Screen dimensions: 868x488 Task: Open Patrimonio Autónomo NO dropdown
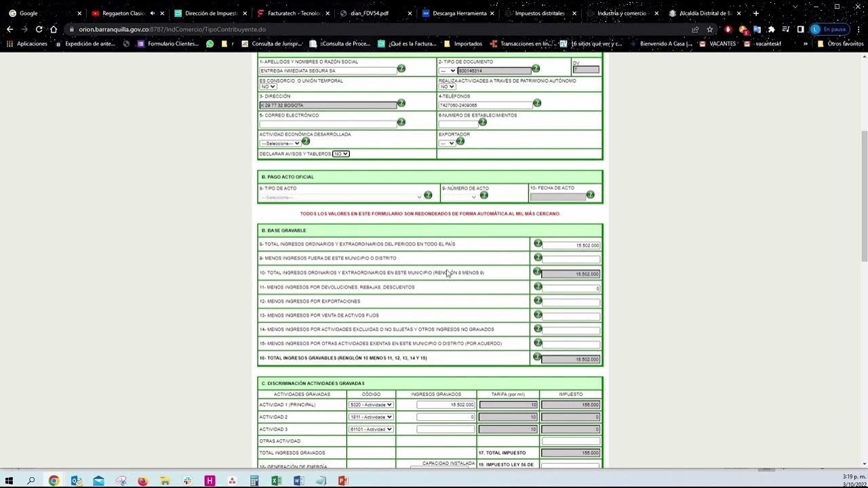(x=447, y=87)
